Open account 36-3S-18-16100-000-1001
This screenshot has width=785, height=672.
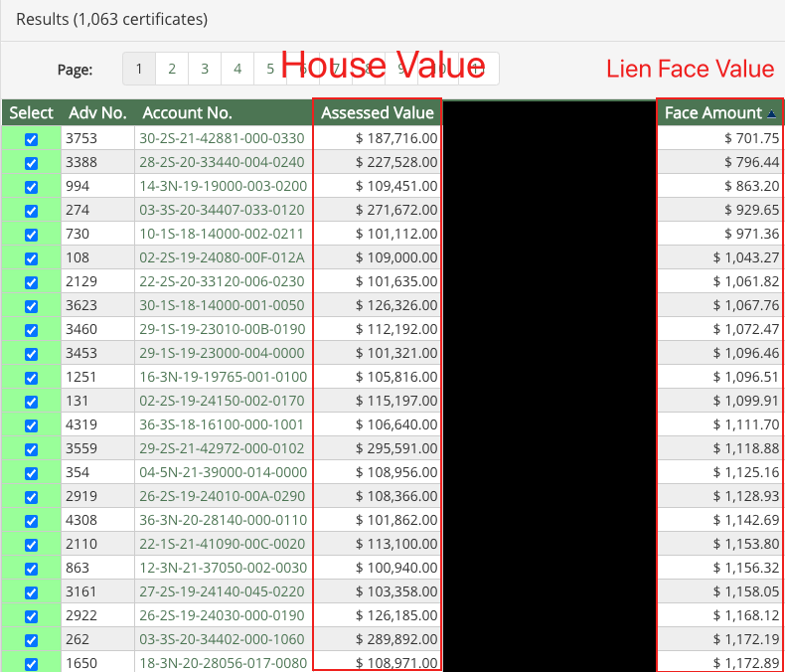(x=222, y=424)
